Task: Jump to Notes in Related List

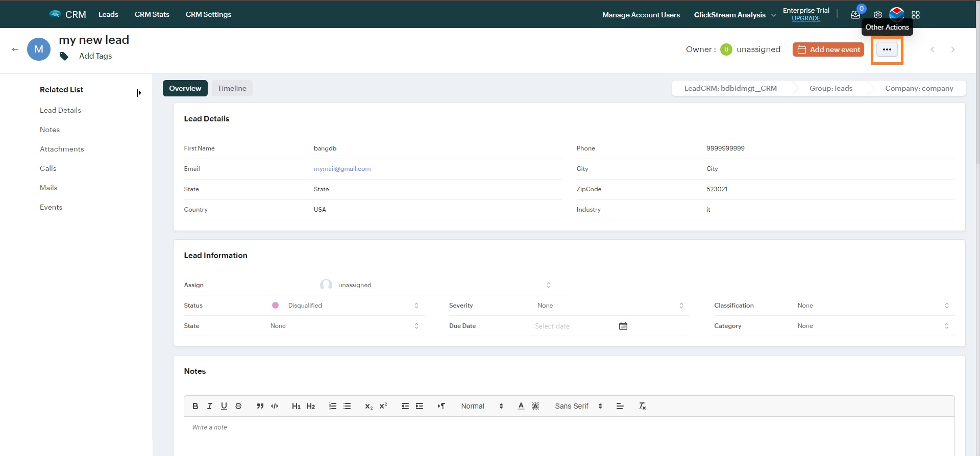Action: [x=50, y=130]
